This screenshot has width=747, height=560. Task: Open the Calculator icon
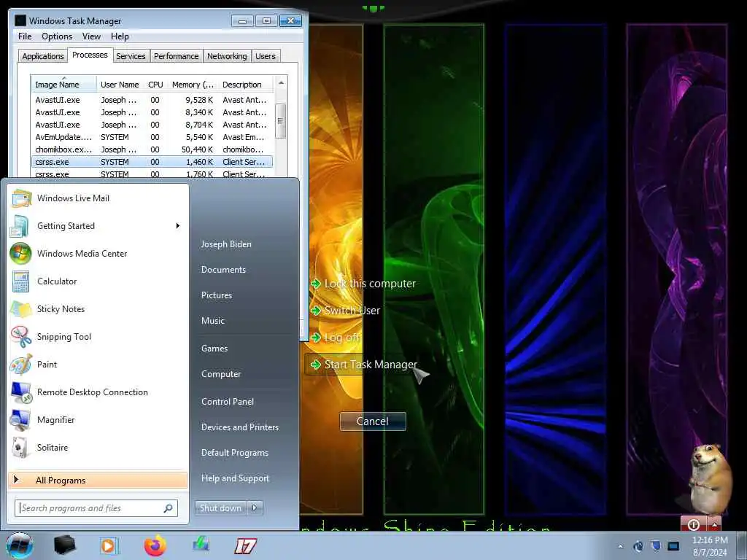point(20,281)
